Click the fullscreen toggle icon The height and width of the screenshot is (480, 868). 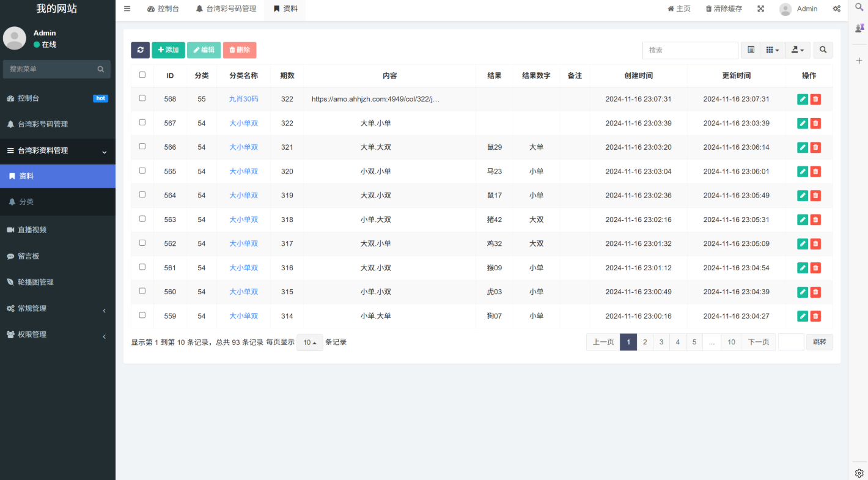pos(760,9)
